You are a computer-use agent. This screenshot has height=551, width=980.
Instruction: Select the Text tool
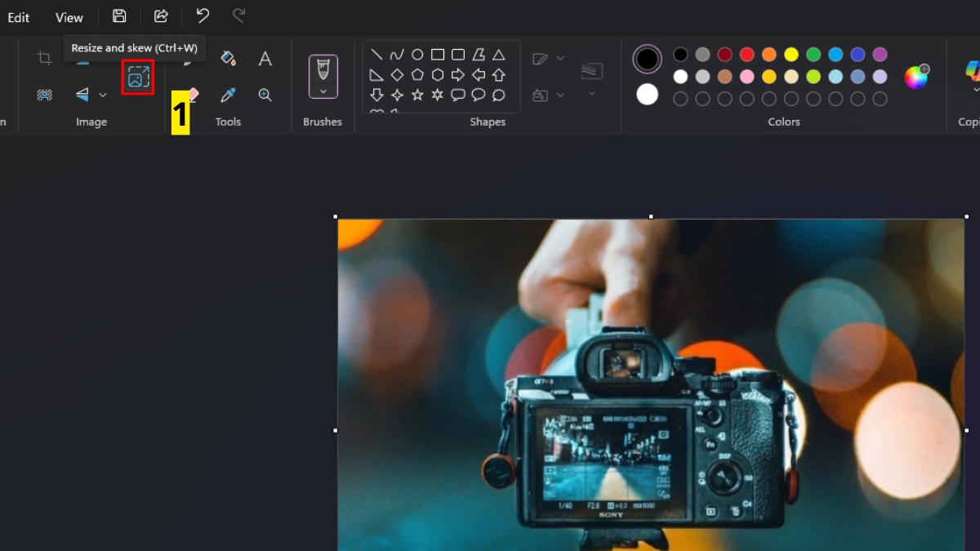[x=265, y=58]
